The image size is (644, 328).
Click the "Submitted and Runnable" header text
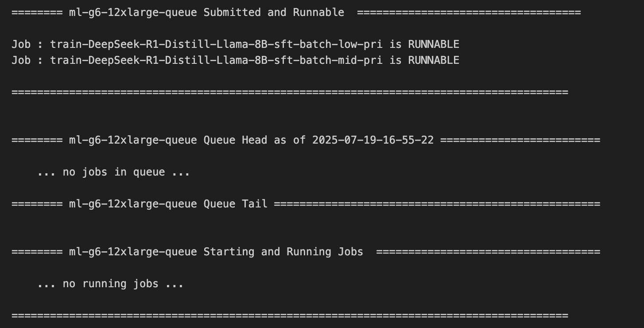point(273,12)
